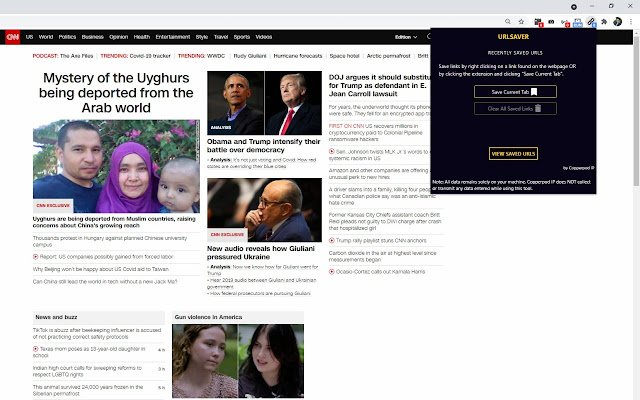Open Thousands protest in Hungary story
This screenshot has width=640, height=400.
point(110,241)
